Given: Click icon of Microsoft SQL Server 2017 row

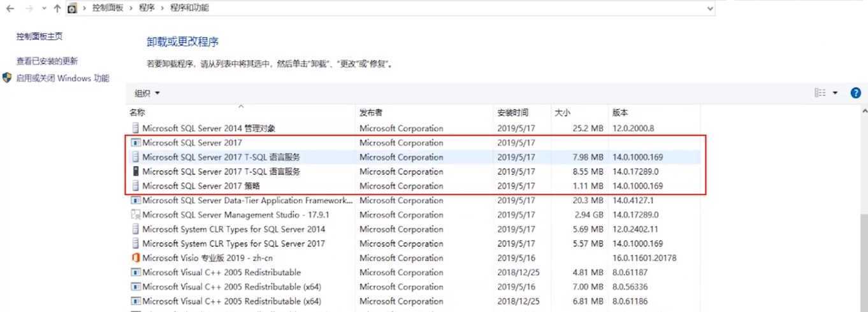Looking at the screenshot, I should point(135,143).
